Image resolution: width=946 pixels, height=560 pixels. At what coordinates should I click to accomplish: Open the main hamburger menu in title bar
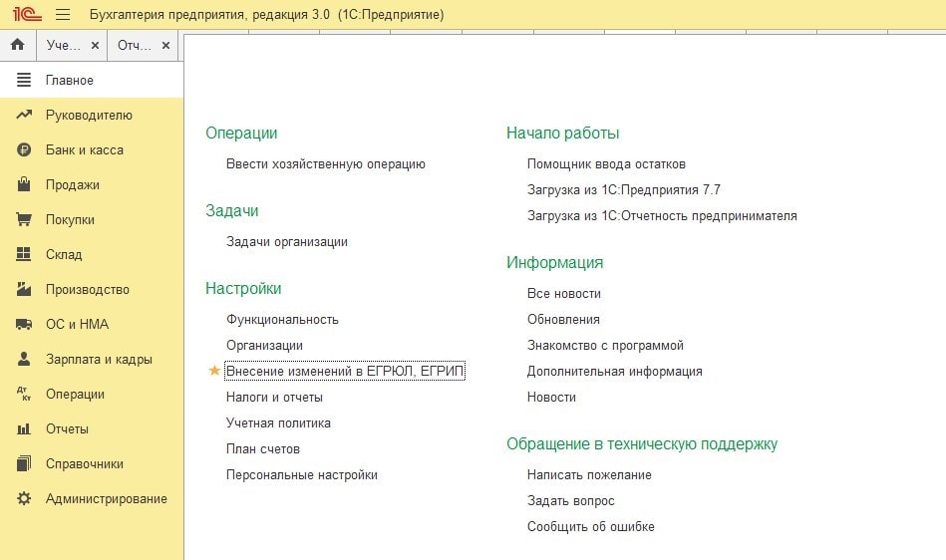click(63, 15)
